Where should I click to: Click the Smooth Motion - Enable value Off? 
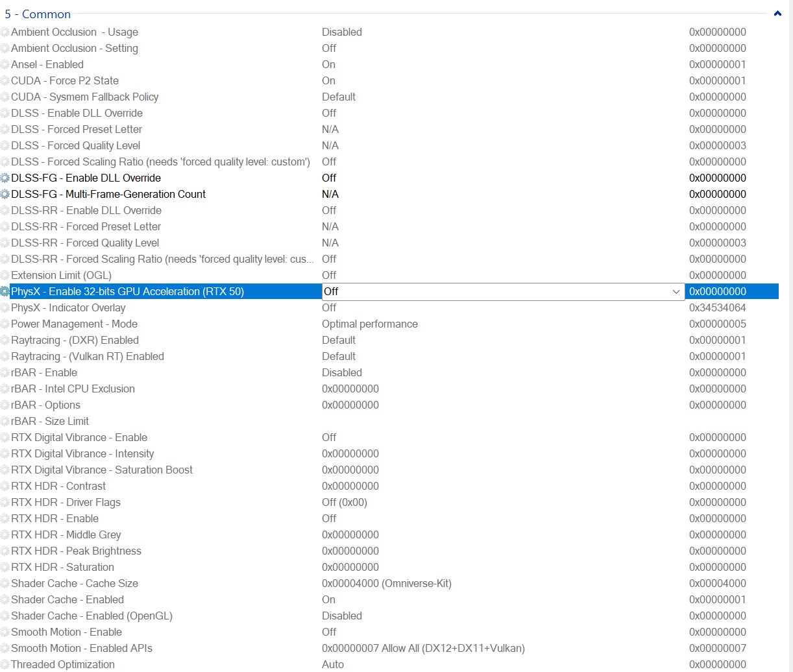(329, 632)
